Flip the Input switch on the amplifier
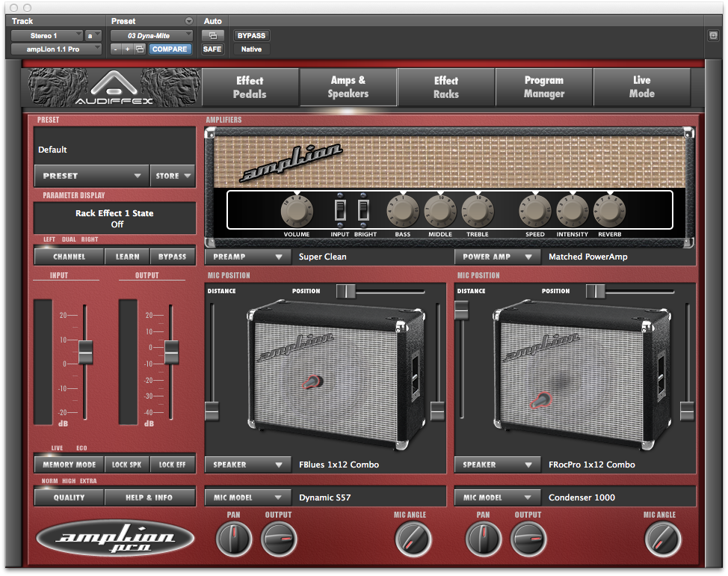Viewport: 728px width, 576px height. [340, 210]
